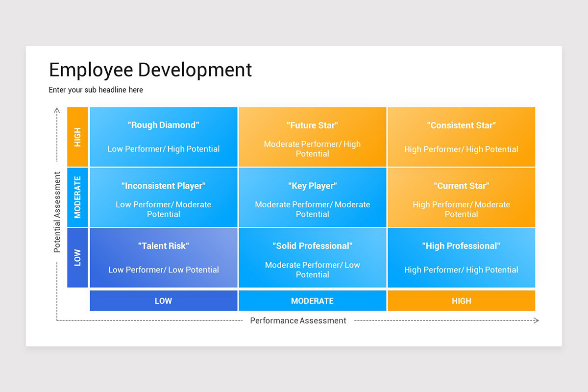Select the MODERATE column label bar
This screenshot has width=588, height=392.
point(313,301)
